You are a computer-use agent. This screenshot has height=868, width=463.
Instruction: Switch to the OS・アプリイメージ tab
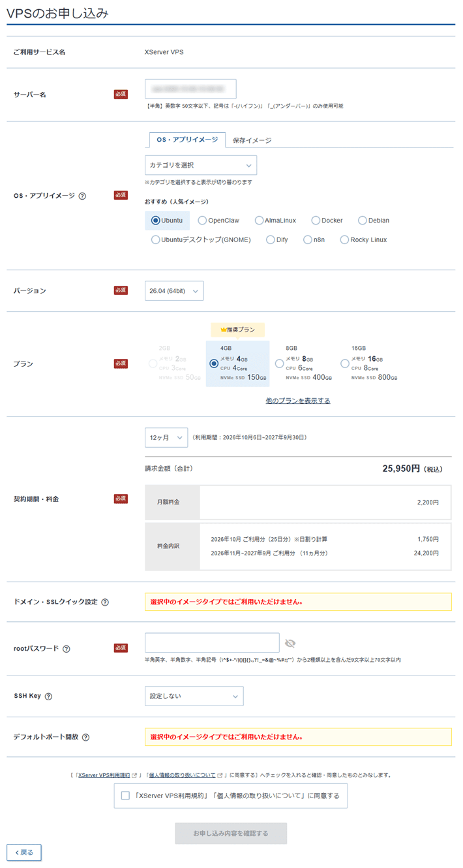tap(187, 140)
